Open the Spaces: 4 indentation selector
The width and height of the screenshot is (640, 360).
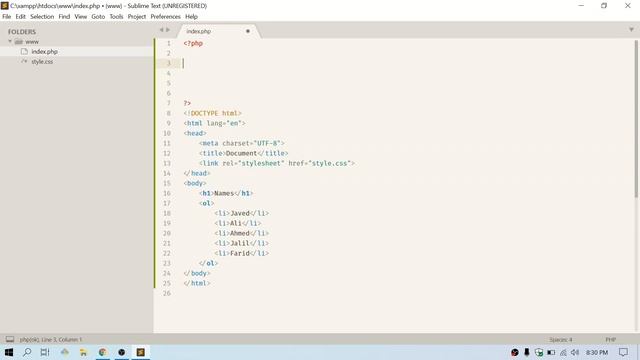pyautogui.click(x=561, y=340)
